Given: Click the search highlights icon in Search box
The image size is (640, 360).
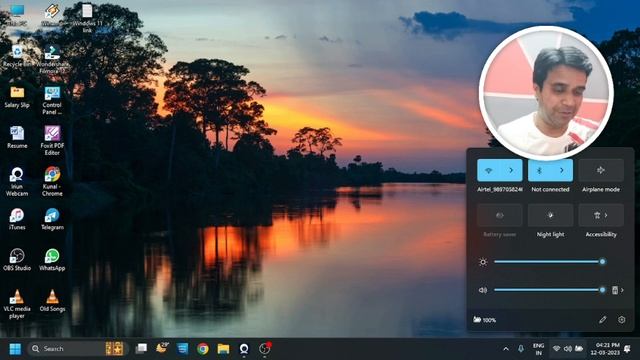Looking at the screenshot, I should [x=114, y=349].
